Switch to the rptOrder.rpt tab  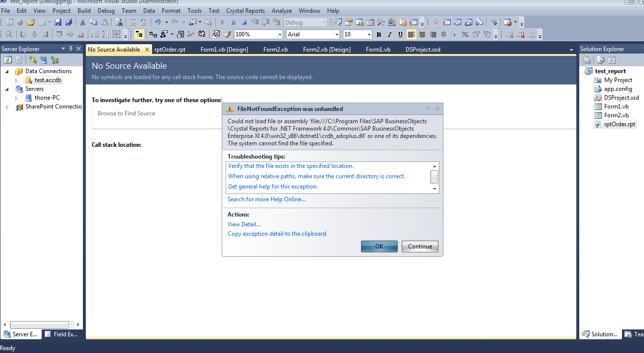click(x=170, y=50)
